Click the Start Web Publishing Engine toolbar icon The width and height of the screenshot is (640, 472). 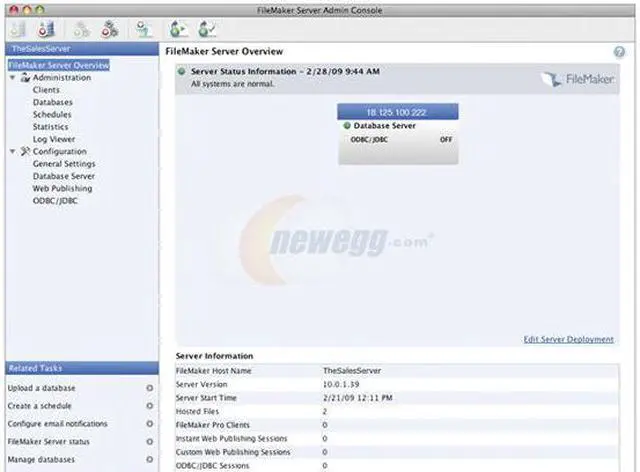[x=82, y=29]
